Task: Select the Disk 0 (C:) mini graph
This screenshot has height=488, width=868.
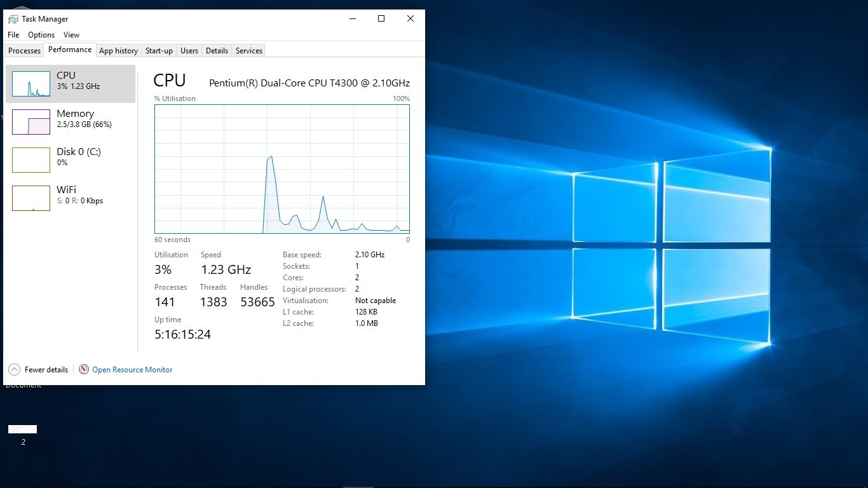Action: 31,160
